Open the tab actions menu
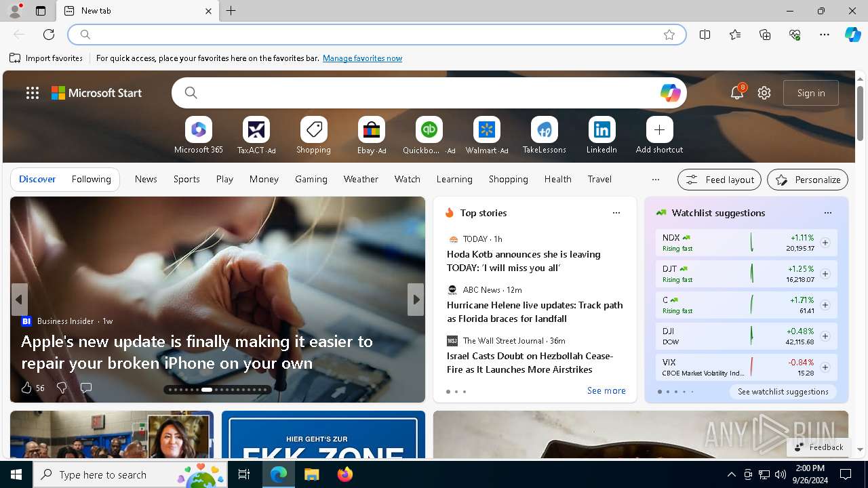The height and width of the screenshot is (488, 868). click(x=41, y=11)
